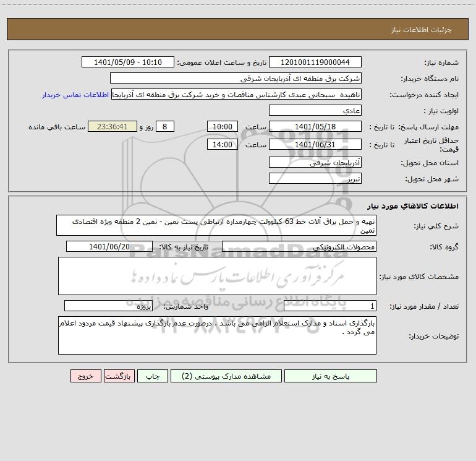Click the request creator field ناهیده سبحانی
Screen dimensions: 476x461
(x=237, y=95)
